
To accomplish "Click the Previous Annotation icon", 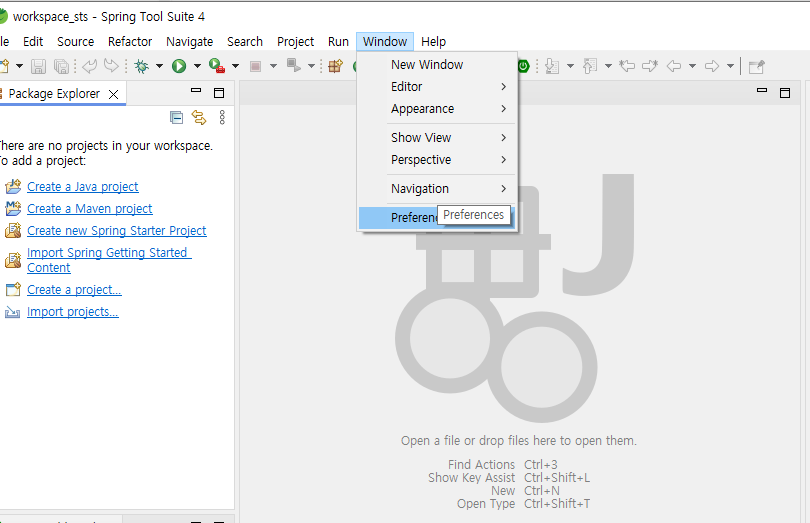I will pos(590,66).
